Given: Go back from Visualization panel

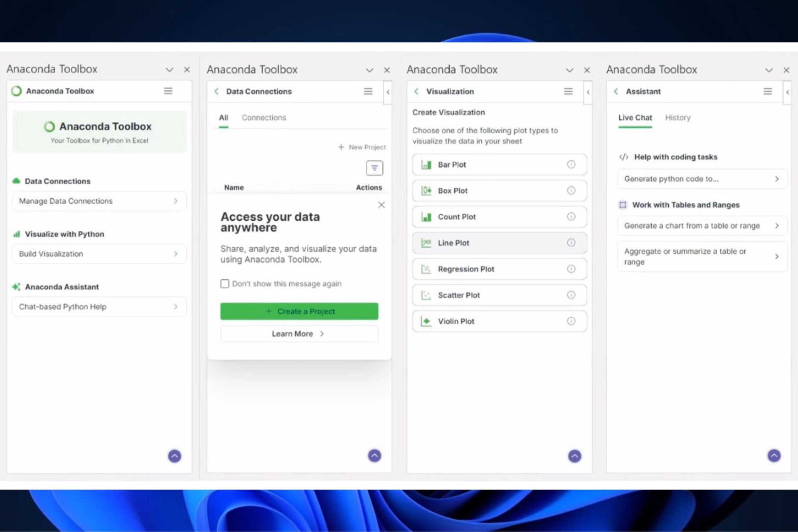Looking at the screenshot, I should pos(416,91).
